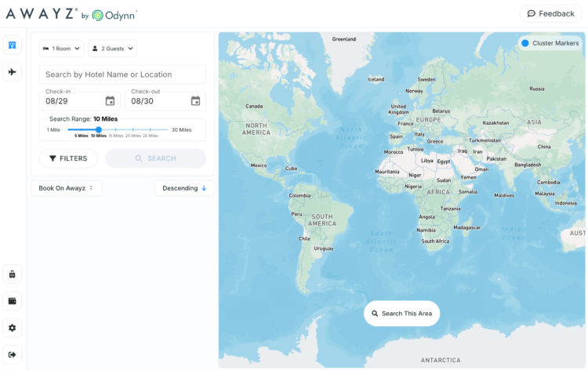Open the Hotels section in sidebar

[12, 45]
